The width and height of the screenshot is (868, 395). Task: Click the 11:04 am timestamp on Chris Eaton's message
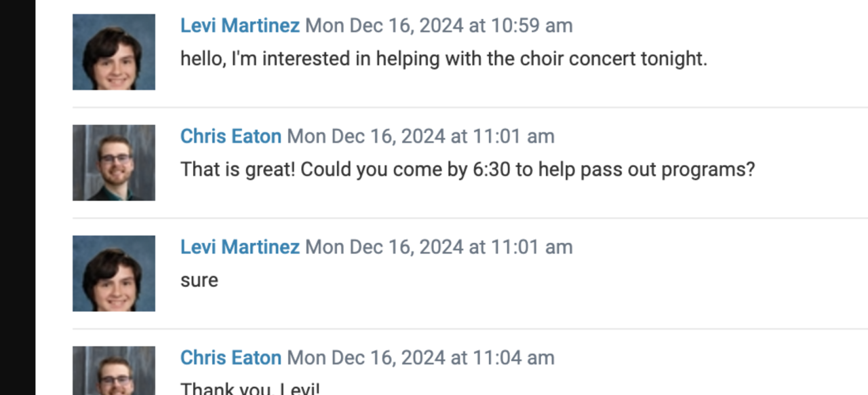420,358
